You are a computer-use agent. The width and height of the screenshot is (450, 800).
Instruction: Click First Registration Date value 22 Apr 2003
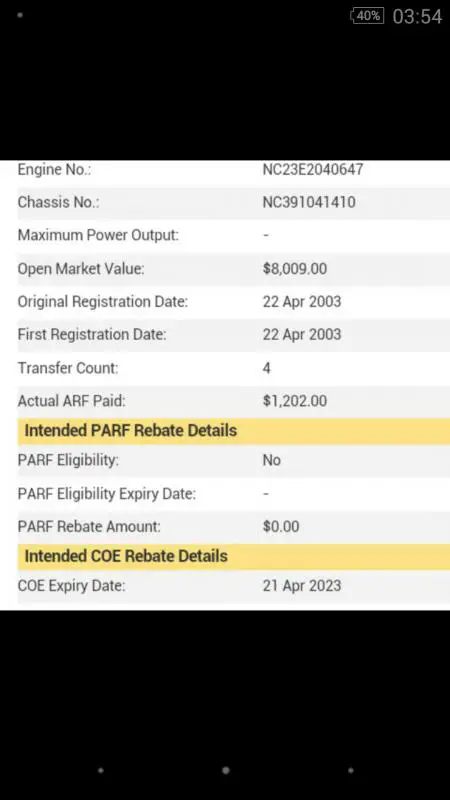(x=302, y=335)
